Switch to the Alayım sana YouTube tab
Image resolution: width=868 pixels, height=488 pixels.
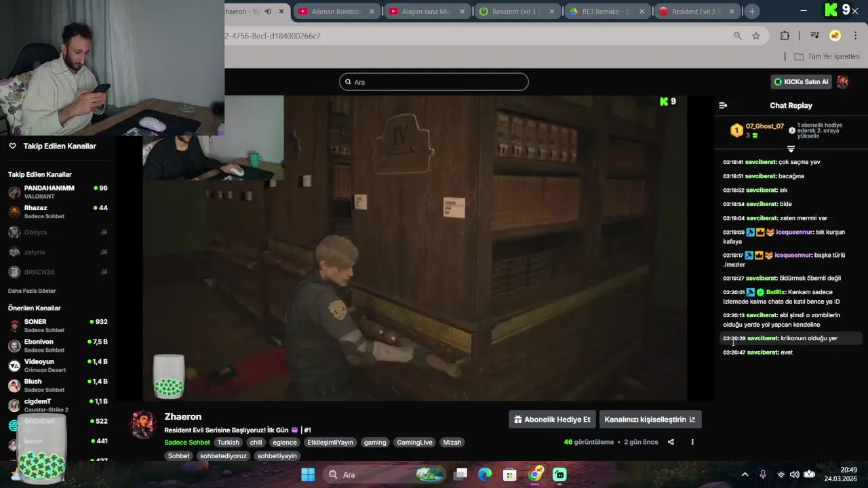(x=427, y=12)
